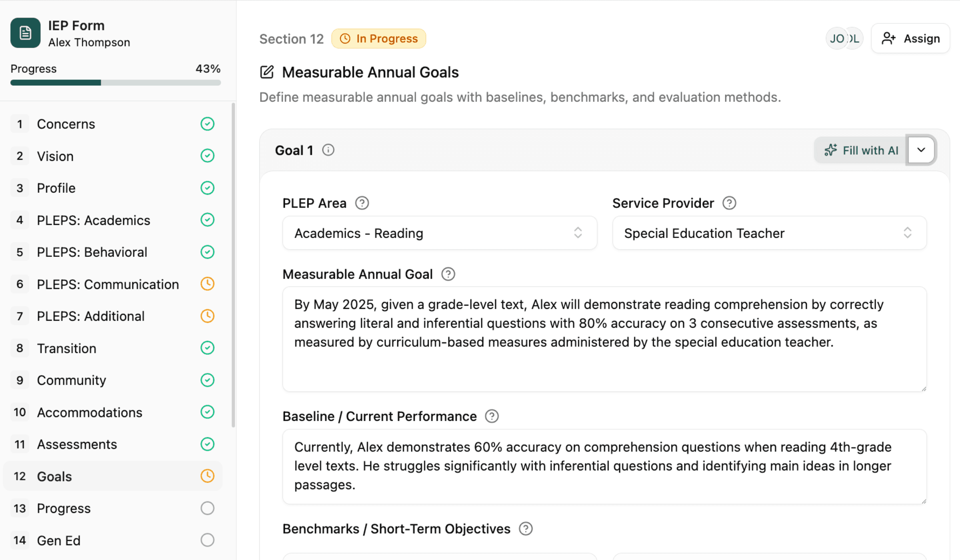Click the green checkmark beside Concerns
Viewport: 960px width, 560px height.
pyautogui.click(x=208, y=124)
